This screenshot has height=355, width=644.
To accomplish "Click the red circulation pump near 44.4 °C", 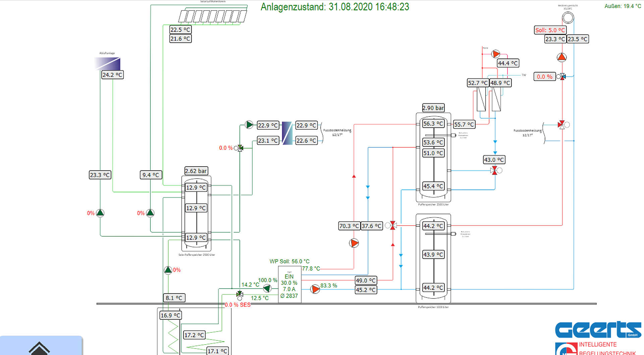I will coord(495,54).
